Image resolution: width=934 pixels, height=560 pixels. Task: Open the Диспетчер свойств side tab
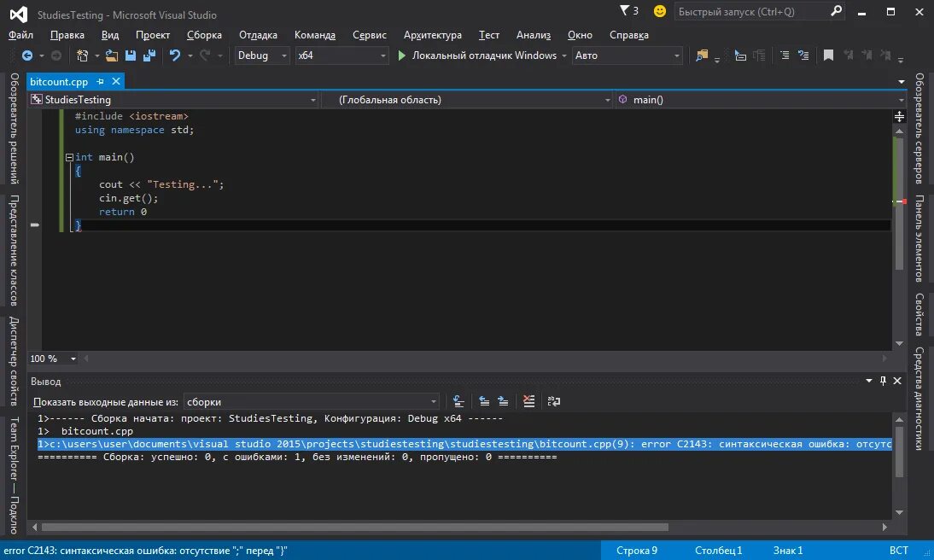click(14, 362)
